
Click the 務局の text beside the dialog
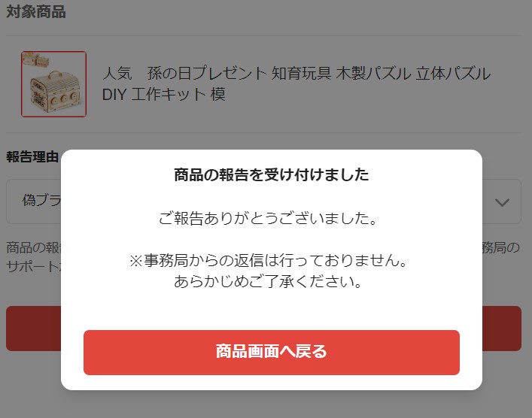(x=501, y=248)
